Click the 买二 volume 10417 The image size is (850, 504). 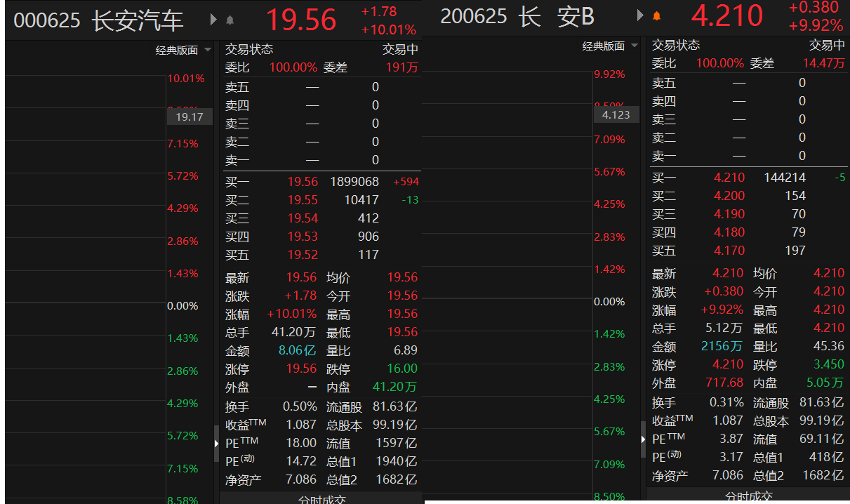(361, 200)
